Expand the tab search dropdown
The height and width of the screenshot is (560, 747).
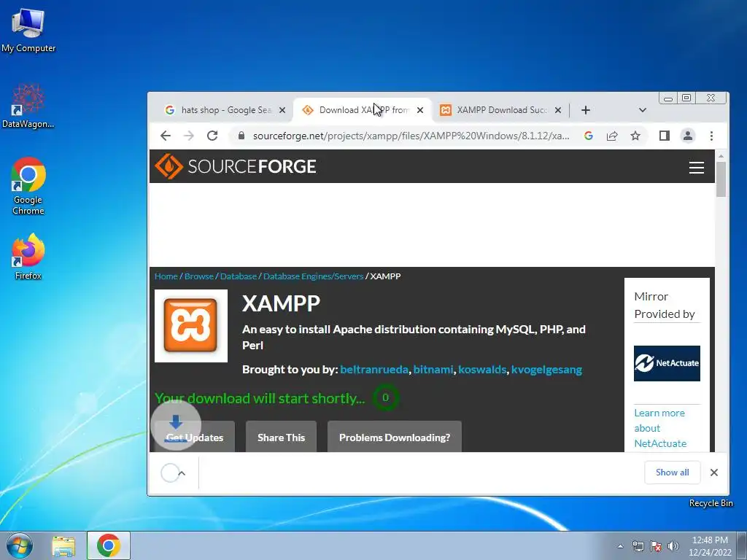click(642, 110)
